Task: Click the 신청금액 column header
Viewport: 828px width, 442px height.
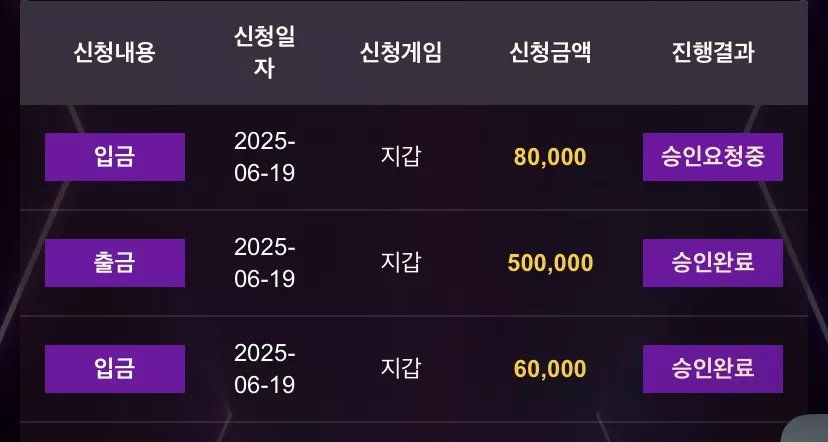Action: click(550, 52)
